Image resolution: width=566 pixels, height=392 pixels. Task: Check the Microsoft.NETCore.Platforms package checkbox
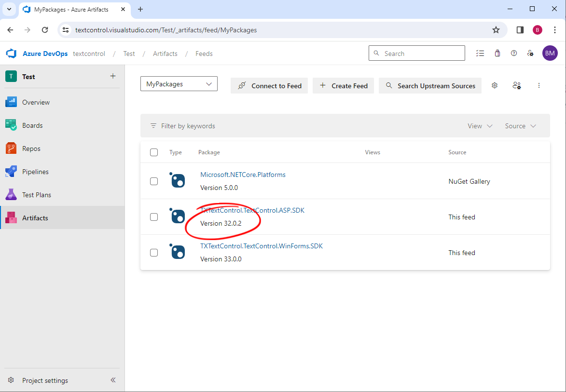154,181
